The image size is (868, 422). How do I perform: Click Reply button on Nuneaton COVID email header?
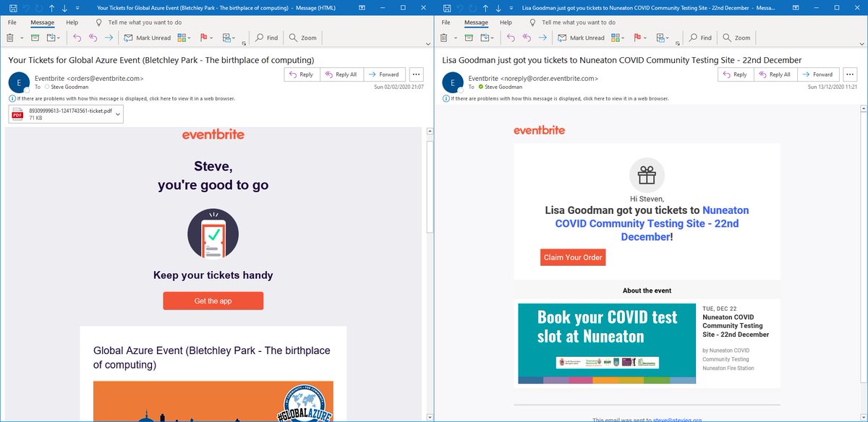tap(735, 74)
